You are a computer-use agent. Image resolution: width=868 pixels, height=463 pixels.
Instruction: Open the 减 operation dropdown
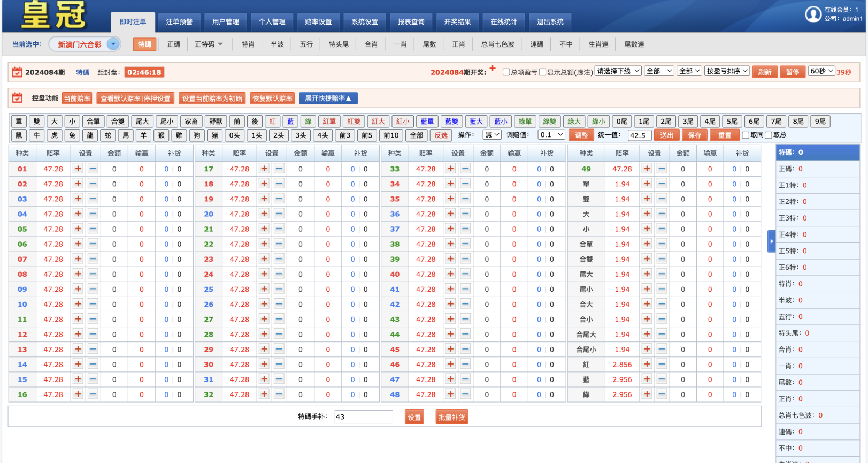492,135
